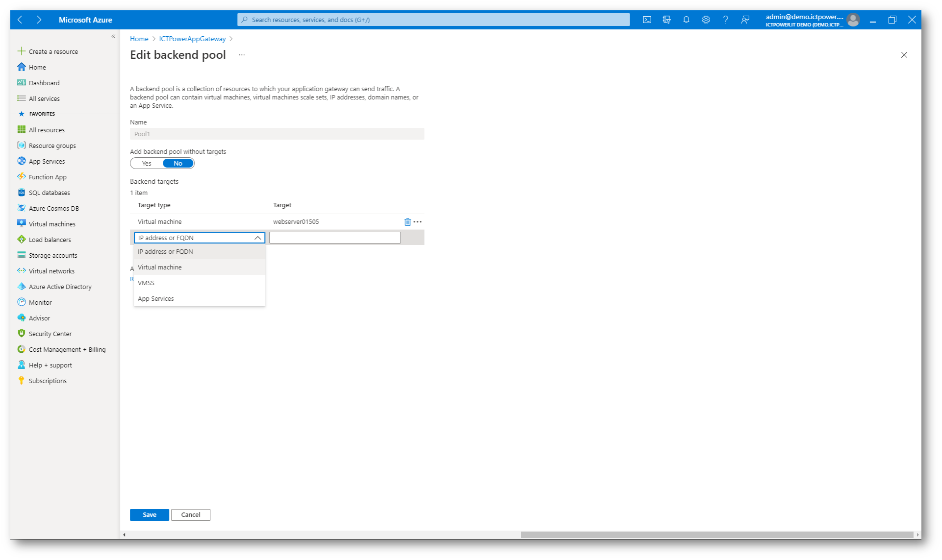Open Subscriptions in the sidebar

(48, 381)
